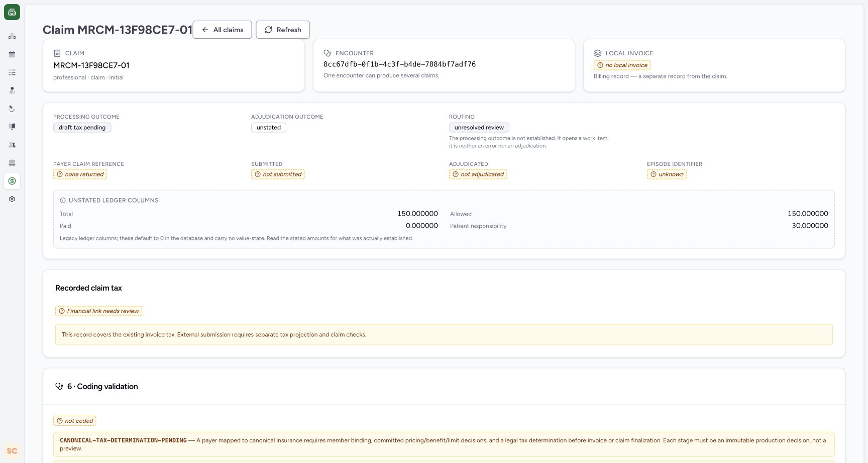Click the MRCM-13F98CE7-01 claim number in card
Image resolution: width=868 pixels, height=463 pixels.
(x=91, y=65)
